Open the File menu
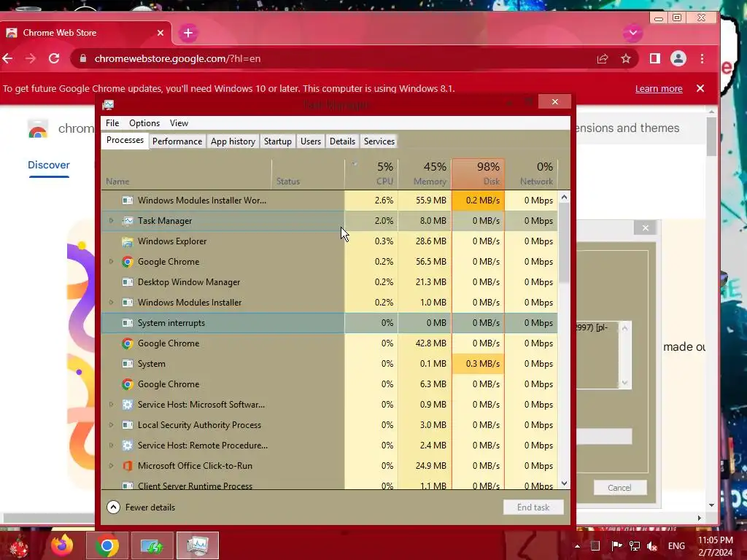Viewport: 747px width, 560px height. pos(112,122)
